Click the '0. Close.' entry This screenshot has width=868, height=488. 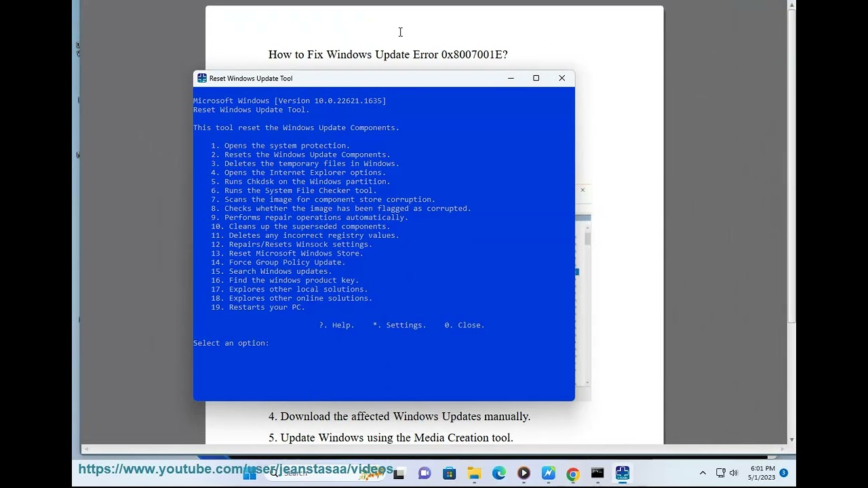coord(465,325)
